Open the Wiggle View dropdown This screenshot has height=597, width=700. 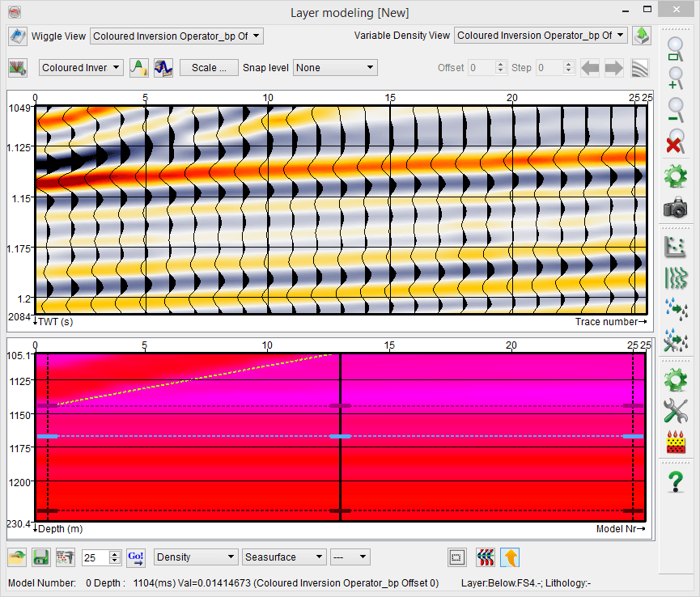coord(176,36)
